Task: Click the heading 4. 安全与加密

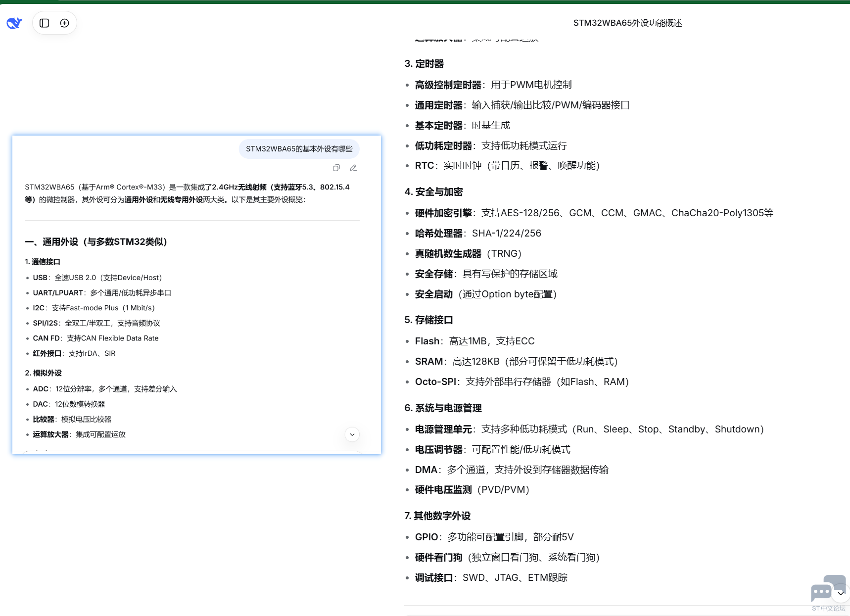Action: click(x=433, y=192)
